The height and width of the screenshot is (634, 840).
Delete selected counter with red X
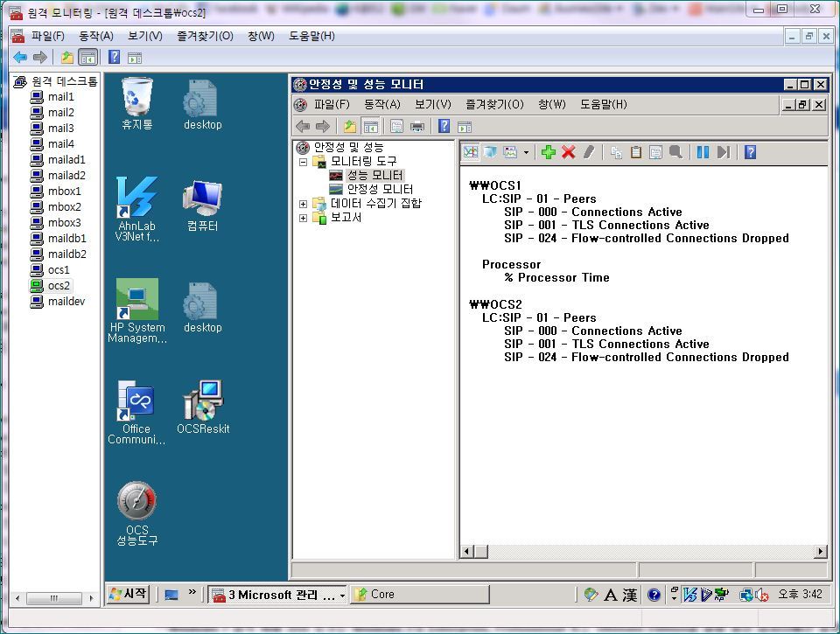[569, 153]
